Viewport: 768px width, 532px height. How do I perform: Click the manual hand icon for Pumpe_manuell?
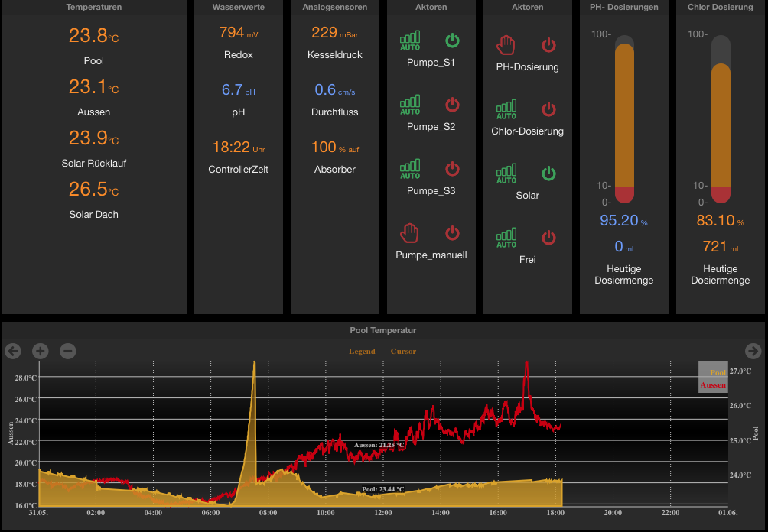click(x=409, y=233)
